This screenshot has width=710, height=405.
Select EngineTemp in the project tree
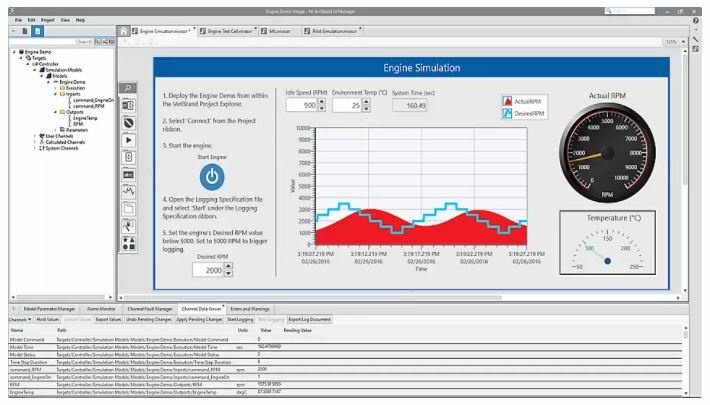tap(85, 118)
